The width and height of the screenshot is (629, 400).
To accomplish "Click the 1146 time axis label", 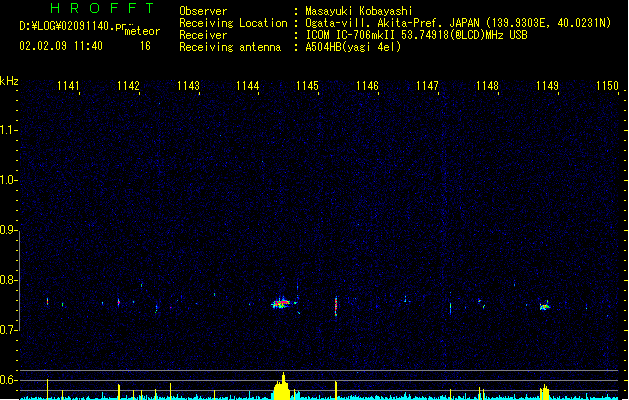I will point(367,86).
